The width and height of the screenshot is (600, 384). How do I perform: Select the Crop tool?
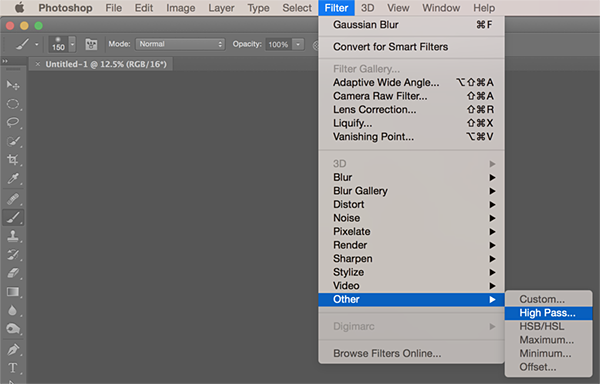[13, 160]
